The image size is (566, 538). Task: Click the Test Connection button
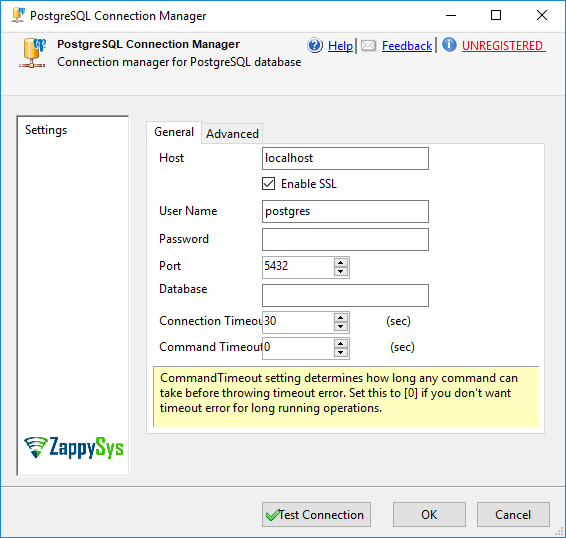coord(316,514)
